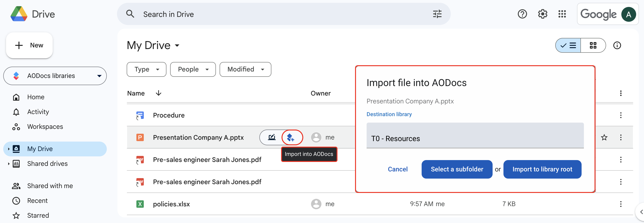This screenshot has height=223, width=644.
Task: Open the Google apps grid
Action: (562, 14)
